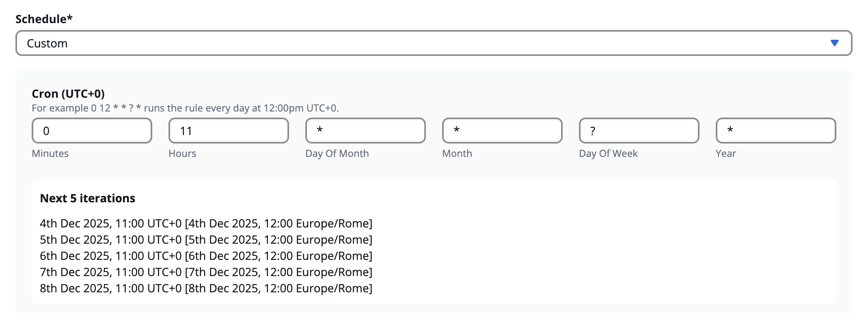Click the blue Schedule dropdown arrow
The height and width of the screenshot is (313, 868).
pyautogui.click(x=834, y=43)
